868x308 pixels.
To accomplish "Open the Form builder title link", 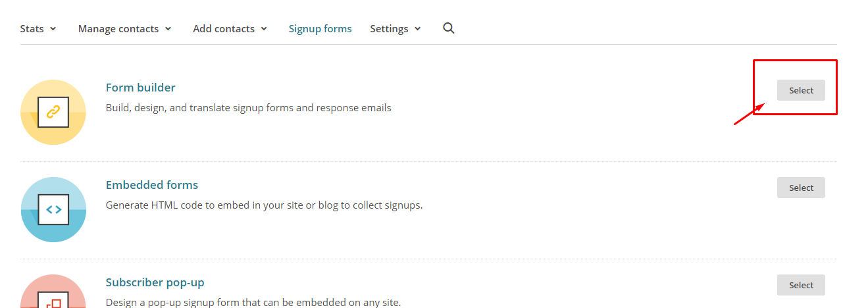I will (x=140, y=88).
